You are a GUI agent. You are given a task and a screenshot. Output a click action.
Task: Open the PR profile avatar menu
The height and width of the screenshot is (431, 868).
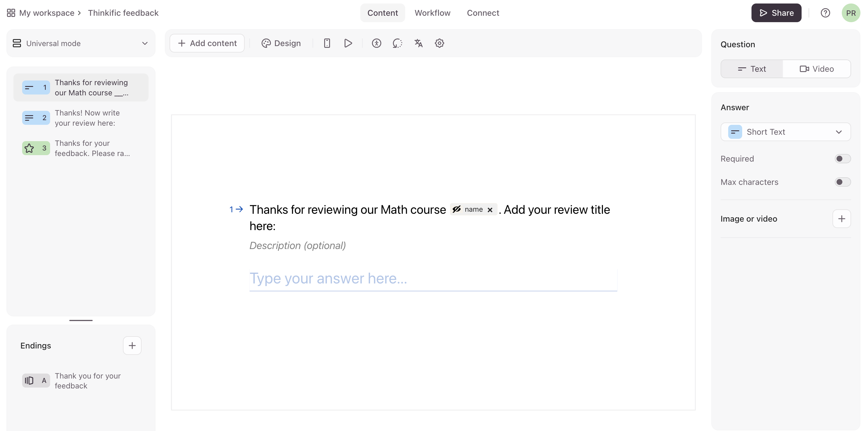pos(851,13)
